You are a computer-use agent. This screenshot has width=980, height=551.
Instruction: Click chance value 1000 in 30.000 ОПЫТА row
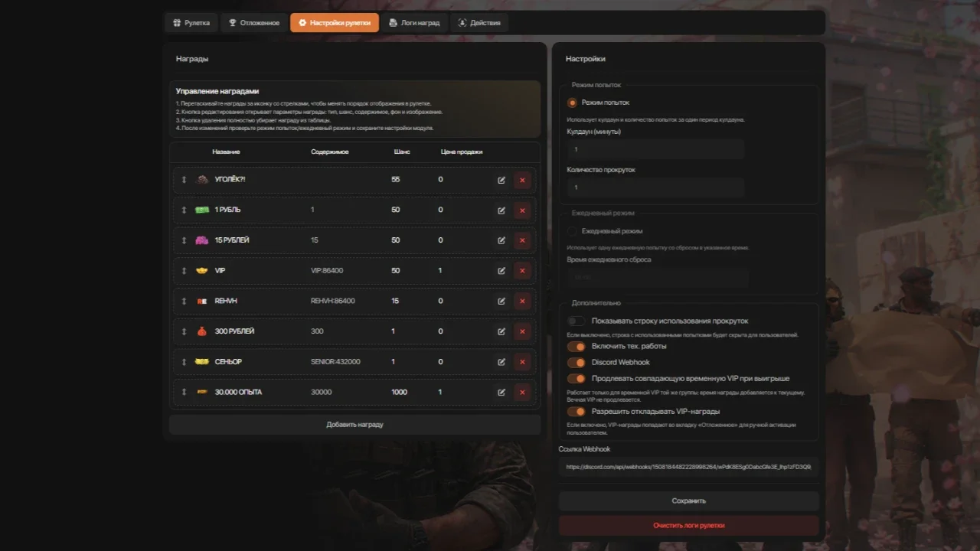pyautogui.click(x=399, y=393)
